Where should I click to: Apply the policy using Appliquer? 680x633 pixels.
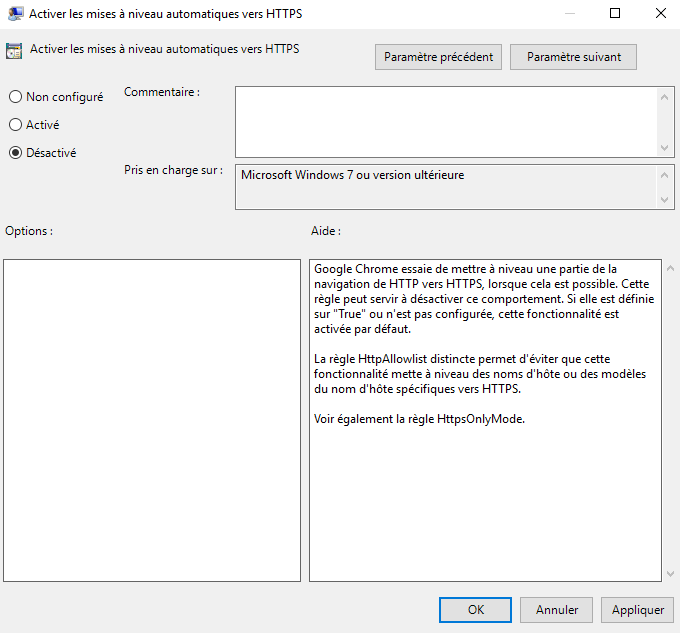pyautogui.click(x=638, y=609)
